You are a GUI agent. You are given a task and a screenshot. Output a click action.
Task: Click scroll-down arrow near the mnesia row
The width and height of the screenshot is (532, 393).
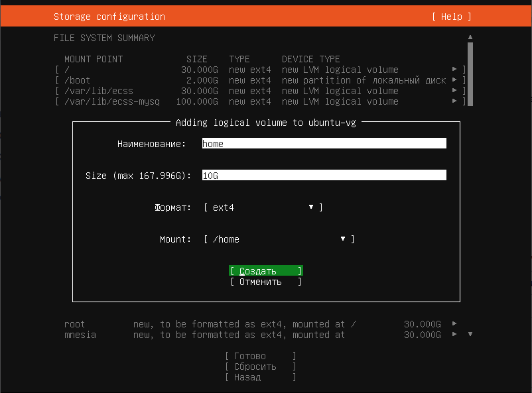[x=470, y=334]
